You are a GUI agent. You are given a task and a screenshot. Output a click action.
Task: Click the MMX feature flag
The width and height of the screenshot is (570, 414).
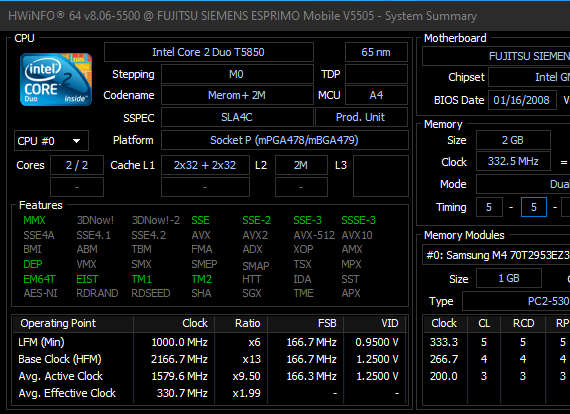[34, 220]
